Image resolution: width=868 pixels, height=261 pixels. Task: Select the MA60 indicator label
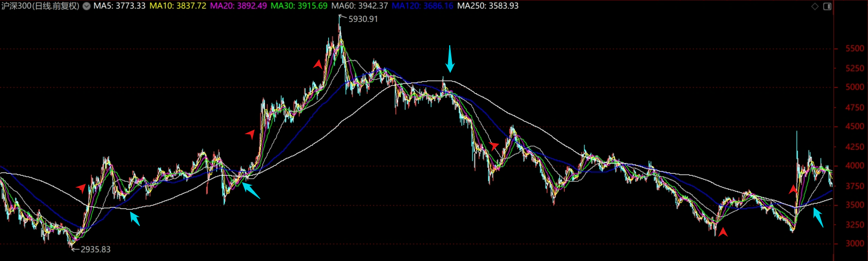(360, 6)
